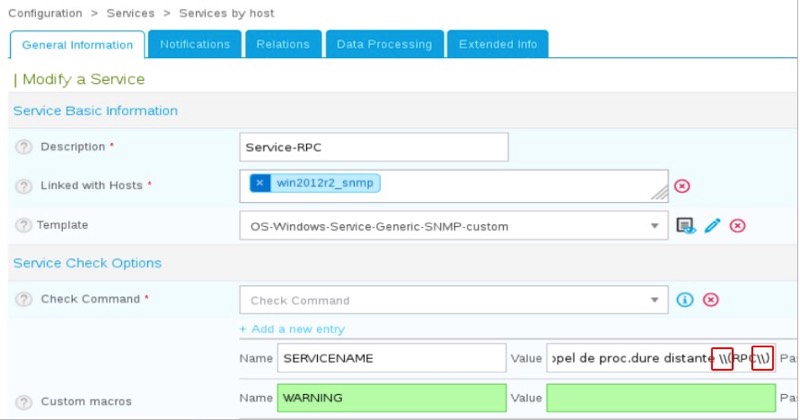The width and height of the screenshot is (800, 420).
Task: Clear linked hosts with the red X icon
Action: (x=682, y=186)
